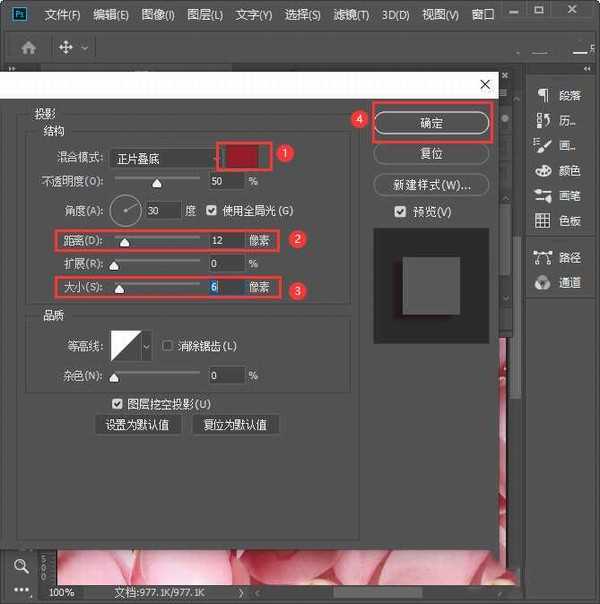Image resolution: width=600 pixels, height=604 pixels.
Task: Open the Channels (通道) panel icon
Action: tap(543, 282)
